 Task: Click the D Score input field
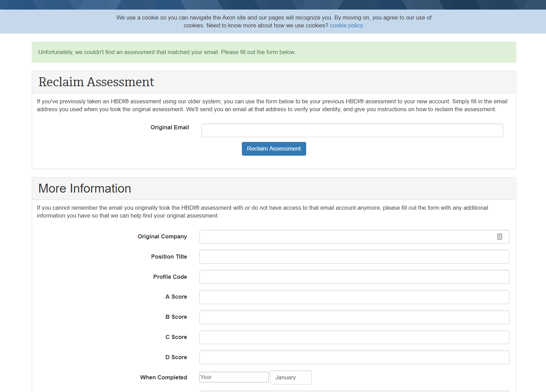(354, 357)
